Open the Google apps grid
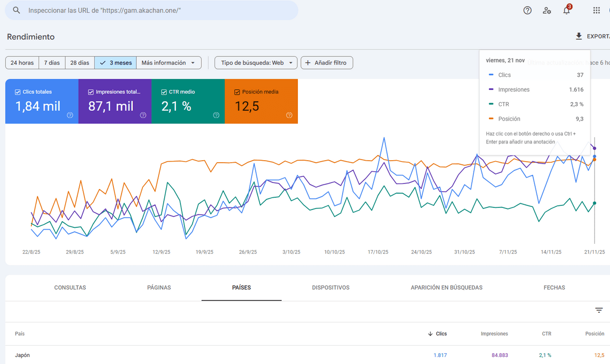Screen dimensions: 610x364 [596, 10]
